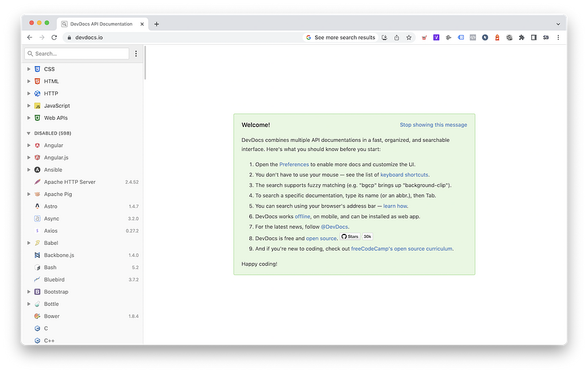Open the DevDocs sidebar three-dot menu
Viewport: 588px width, 373px height.
pos(136,53)
